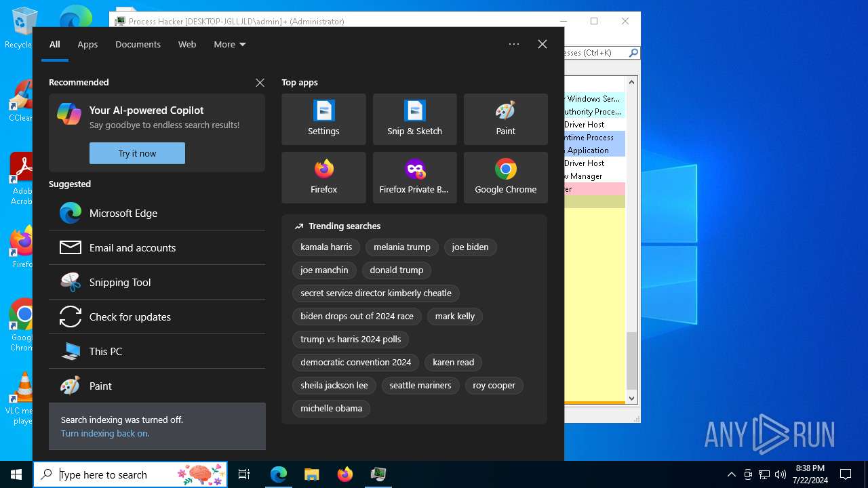Screen dimensions: 868x488
Task: Search trending michelle obama
Action: (x=331, y=409)
